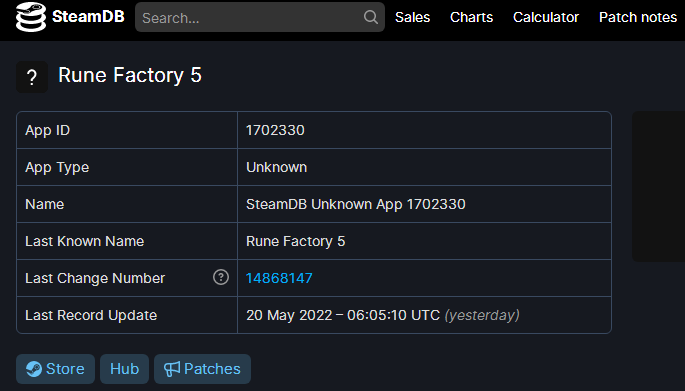Open the Sales page

[x=412, y=17]
